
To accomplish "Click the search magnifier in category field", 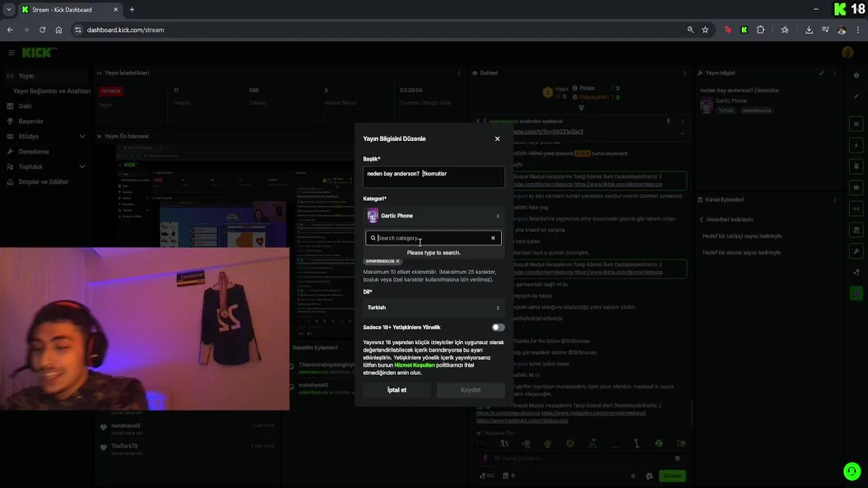I will click(x=373, y=238).
